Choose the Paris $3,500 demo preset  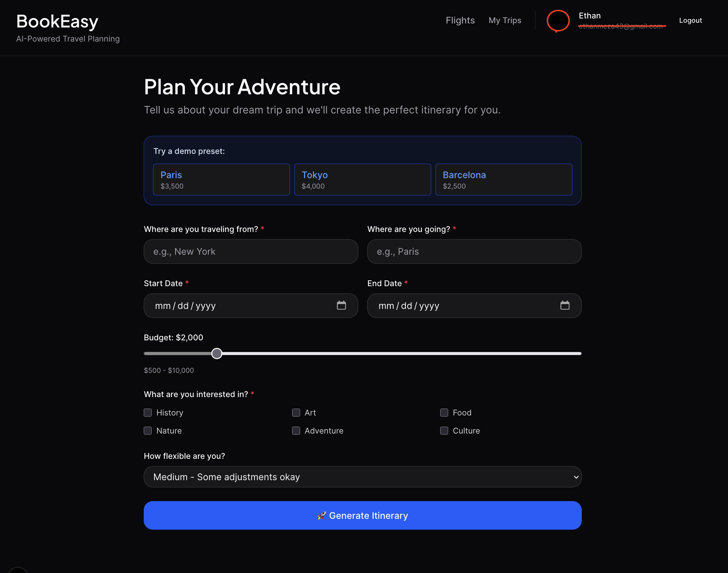[x=221, y=180]
